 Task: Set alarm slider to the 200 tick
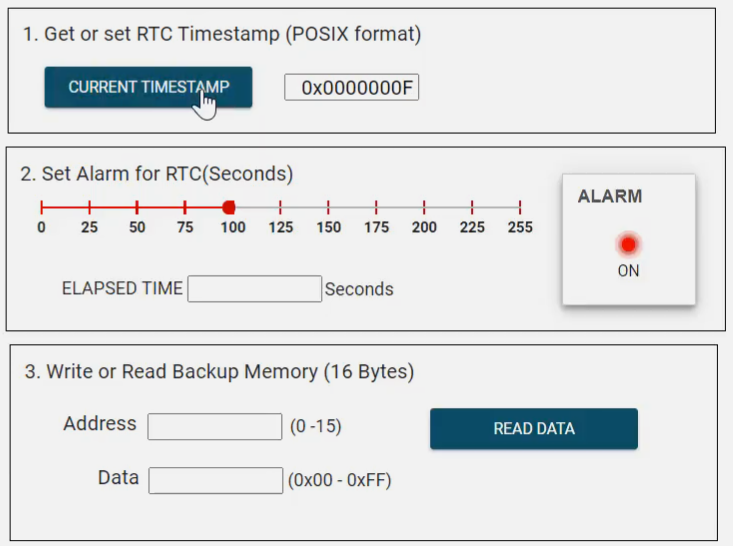point(424,207)
